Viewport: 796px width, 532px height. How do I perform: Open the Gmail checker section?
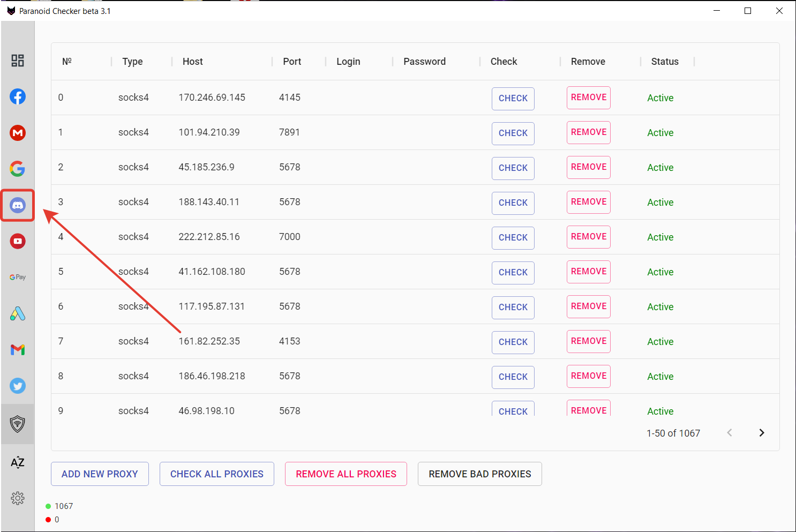coord(18,350)
